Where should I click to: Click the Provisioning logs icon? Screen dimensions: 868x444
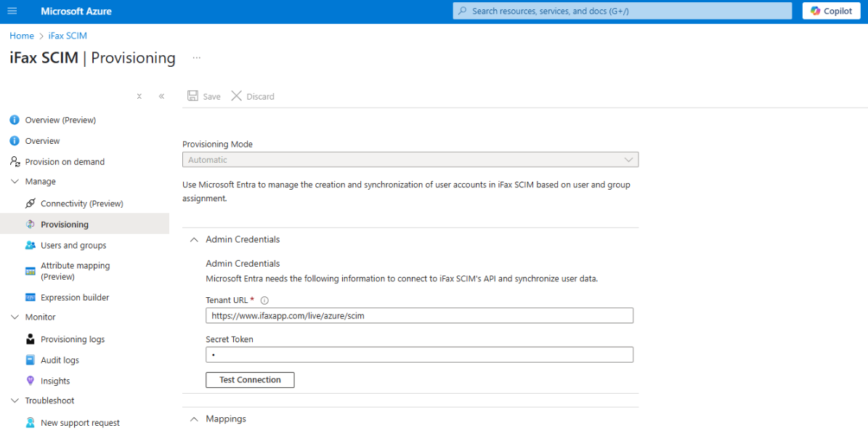pos(31,339)
